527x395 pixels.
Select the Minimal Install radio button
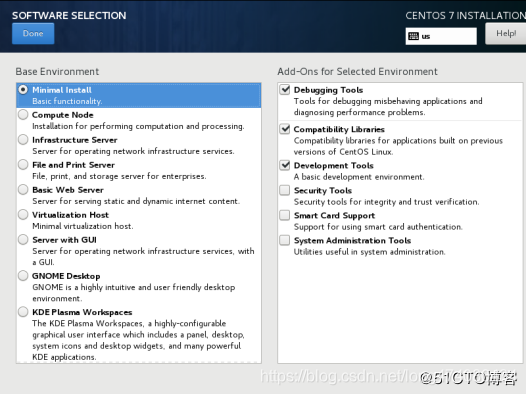(23, 90)
